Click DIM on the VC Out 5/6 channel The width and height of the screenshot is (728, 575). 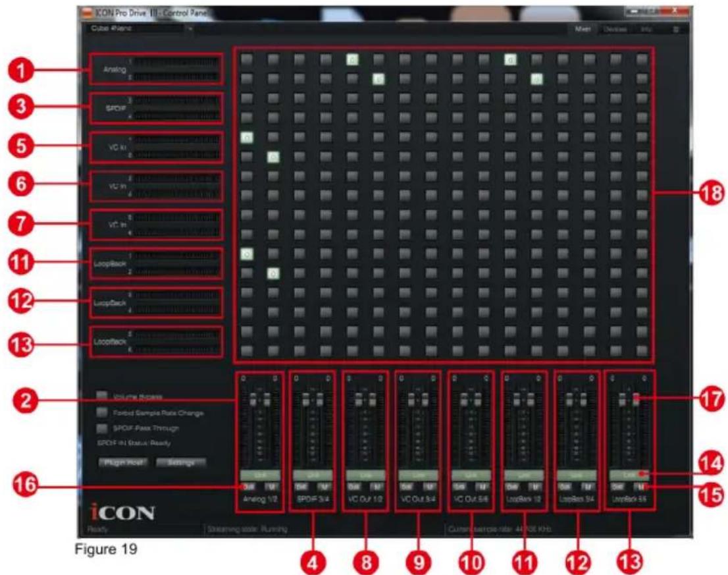pos(459,487)
